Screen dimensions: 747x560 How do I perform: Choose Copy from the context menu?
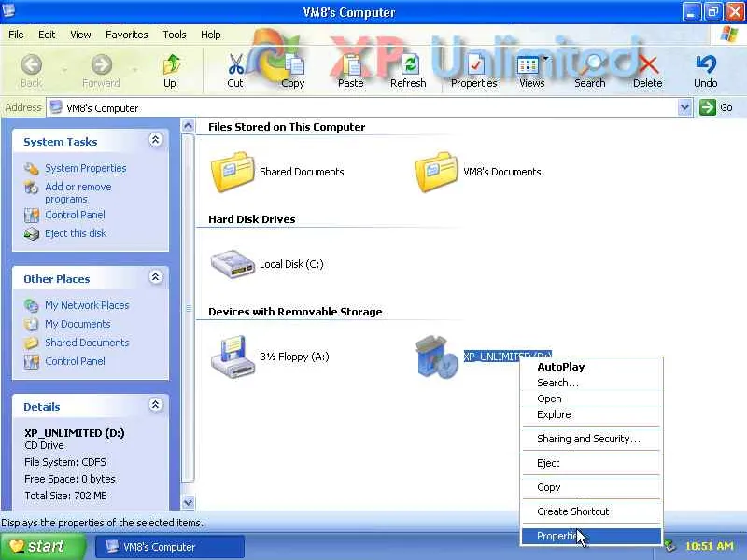[x=591, y=487]
